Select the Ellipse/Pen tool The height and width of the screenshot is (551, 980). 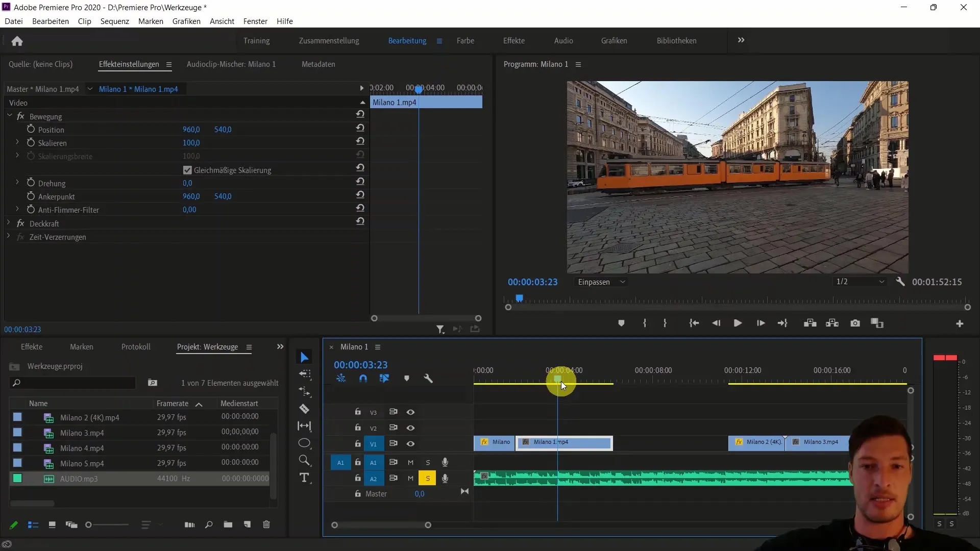coord(304,443)
